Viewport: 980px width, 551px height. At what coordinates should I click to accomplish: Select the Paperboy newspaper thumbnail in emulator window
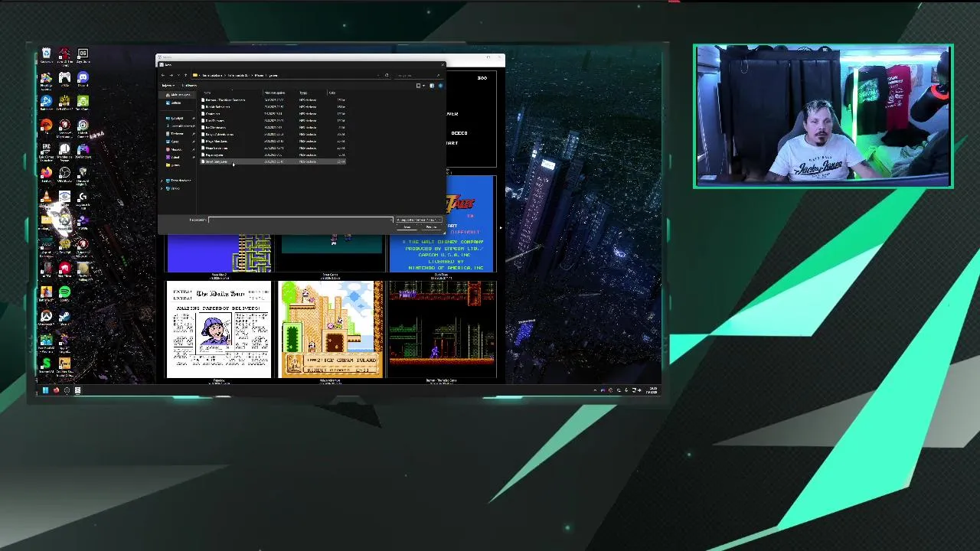pos(218,330)
